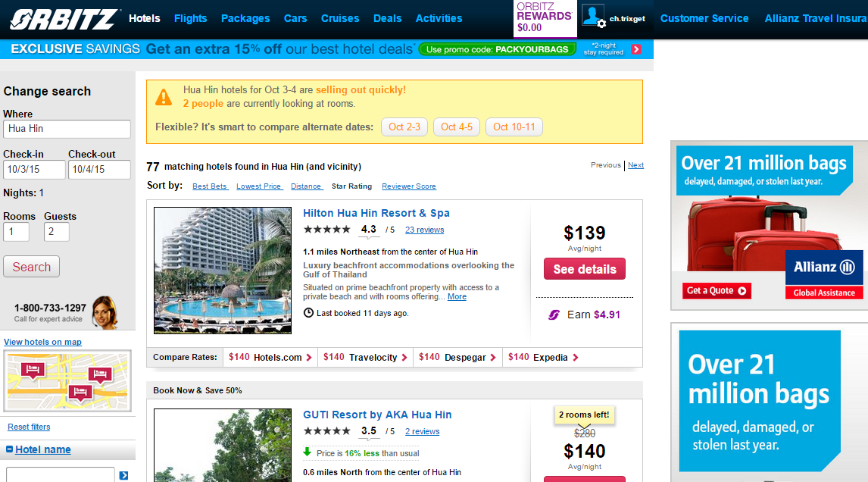Image resolution: width=868 pixels, height=482 pixels.
Task: Open Hotels.com $140 rate comparison
Action: point(270,358)
